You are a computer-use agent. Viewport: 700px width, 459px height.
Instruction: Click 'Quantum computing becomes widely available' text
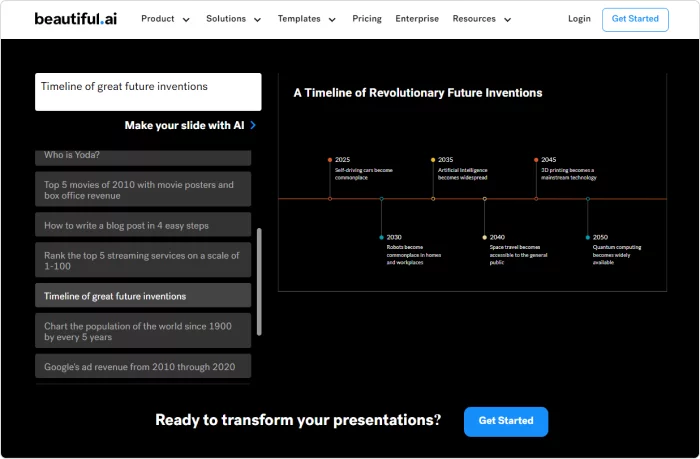617,255
